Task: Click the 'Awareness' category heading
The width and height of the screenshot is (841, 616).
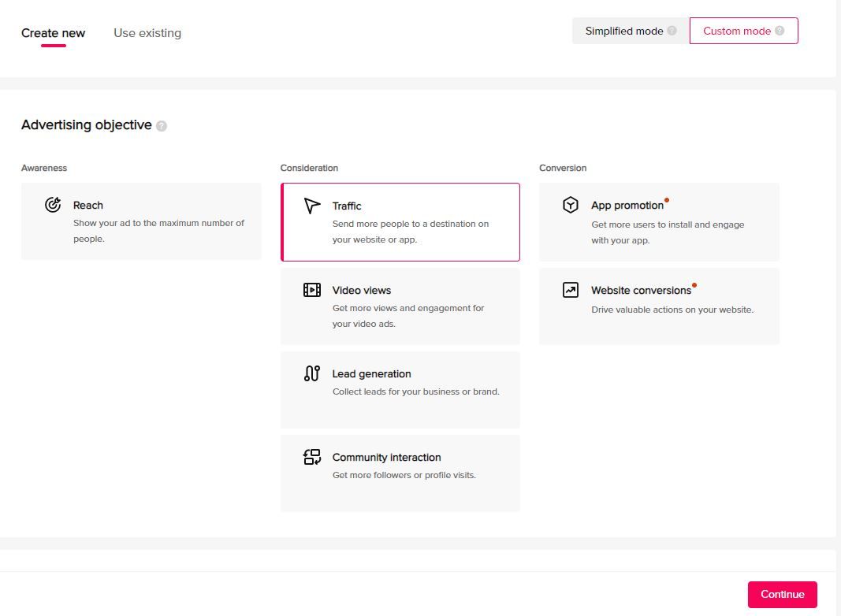Action: pyautogui.click(x=44, y=168)
